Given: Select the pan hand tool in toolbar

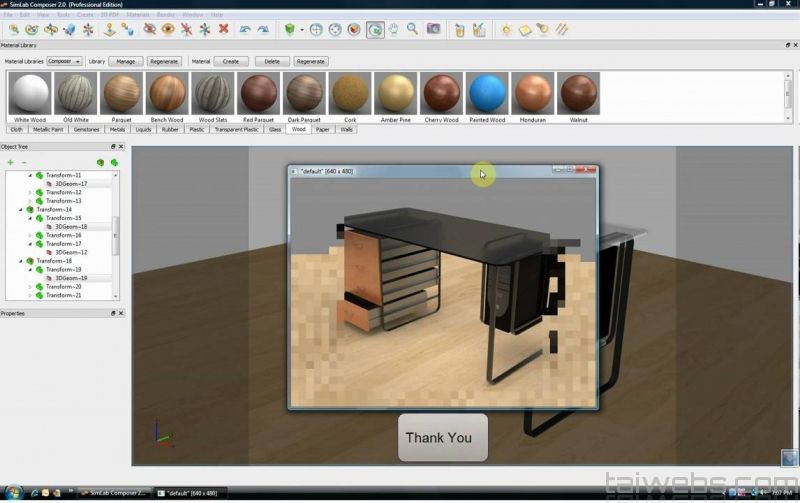Looking at the screenshot, I should click(x=393, y=30).
